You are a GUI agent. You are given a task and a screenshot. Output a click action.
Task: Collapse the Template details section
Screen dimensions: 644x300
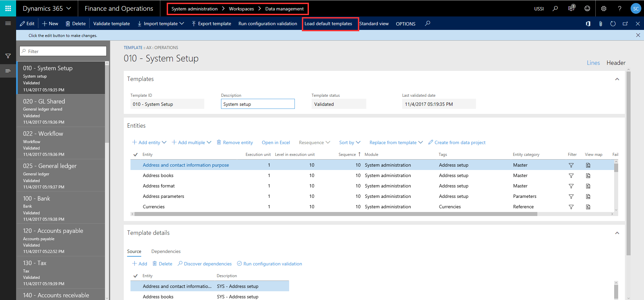coord(617,233)
